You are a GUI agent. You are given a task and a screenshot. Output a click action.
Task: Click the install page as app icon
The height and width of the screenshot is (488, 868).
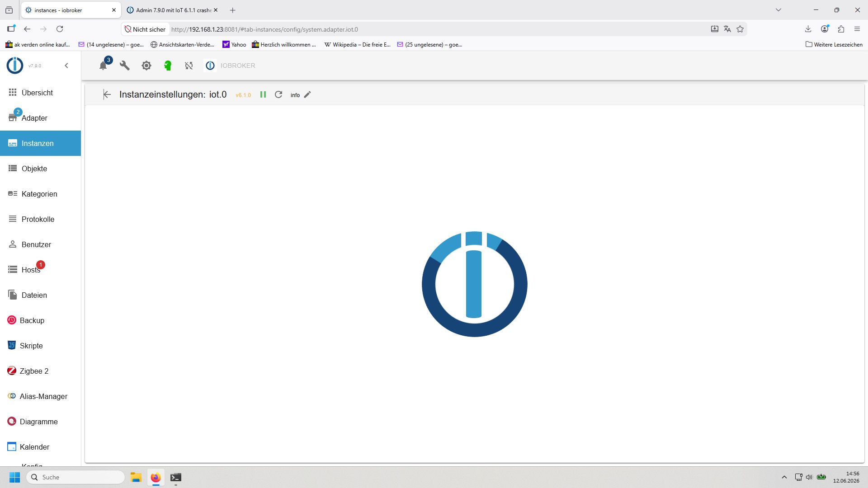pos(714,29)
